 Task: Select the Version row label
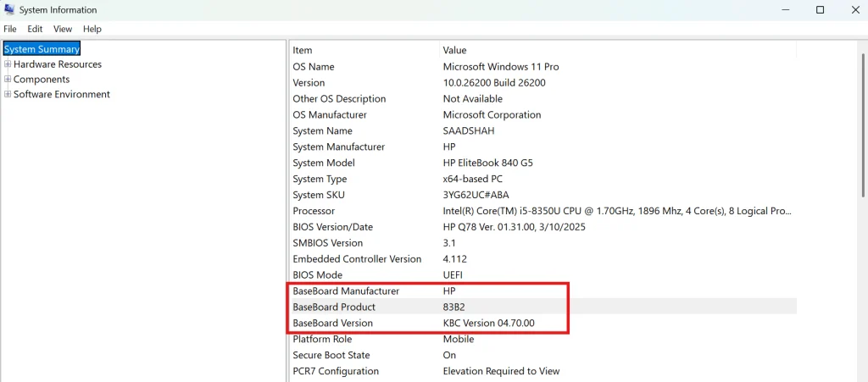coord(309,83)
